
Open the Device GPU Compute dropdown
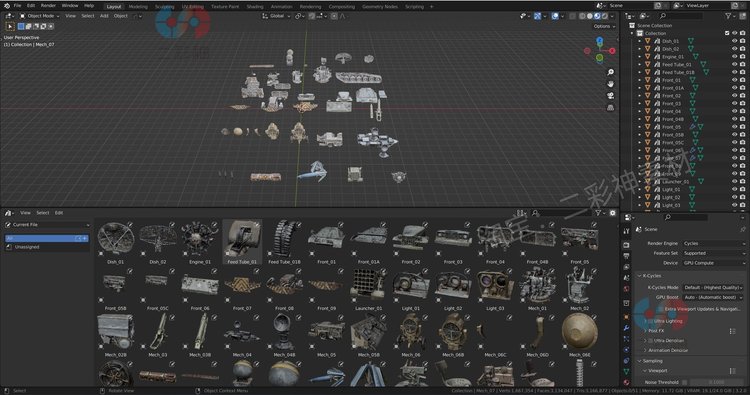[x=714, y=263]
